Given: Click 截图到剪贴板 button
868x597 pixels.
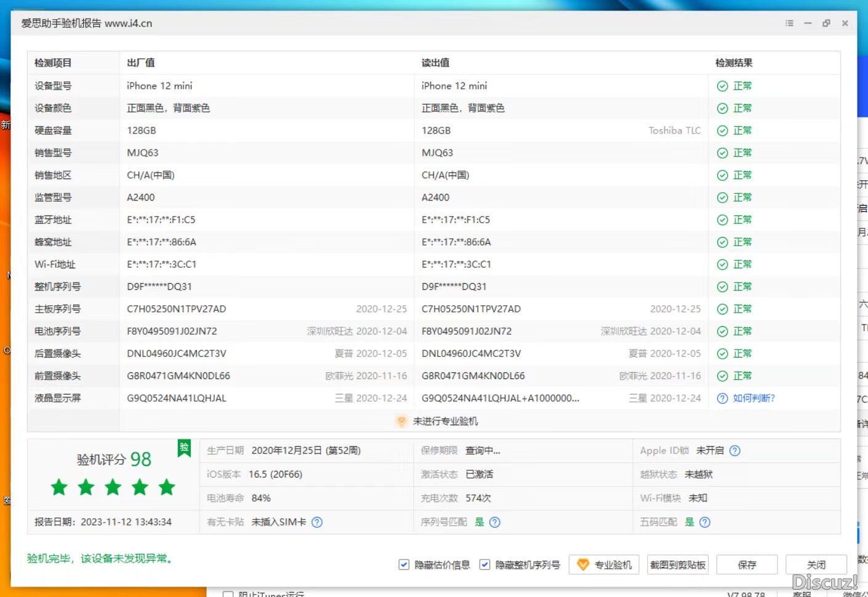Looking at the screenshot, I should [678, 564].
